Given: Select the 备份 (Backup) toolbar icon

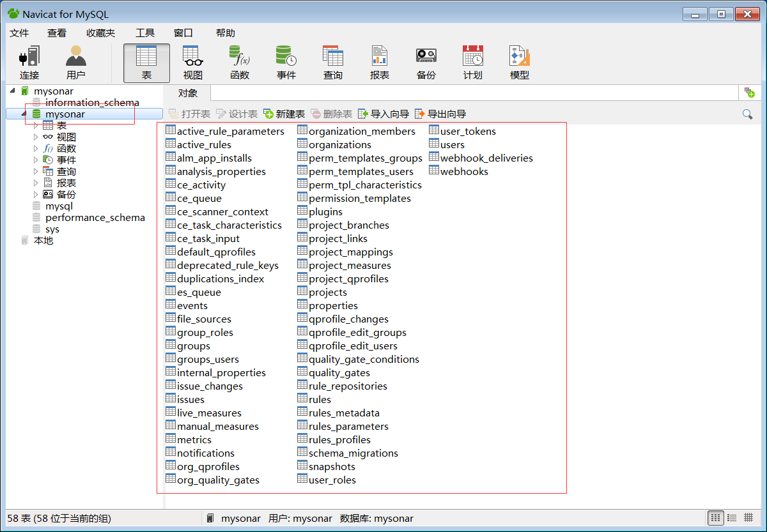Looking at the screenshot, I should tap(426, 63).
